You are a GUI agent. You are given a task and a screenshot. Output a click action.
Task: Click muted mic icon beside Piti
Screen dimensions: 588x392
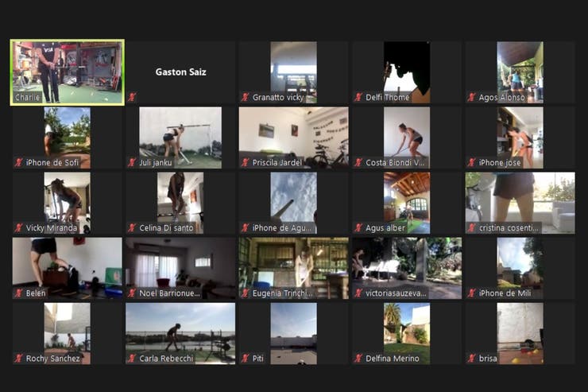pyautogui.click(x=245, y=359)
